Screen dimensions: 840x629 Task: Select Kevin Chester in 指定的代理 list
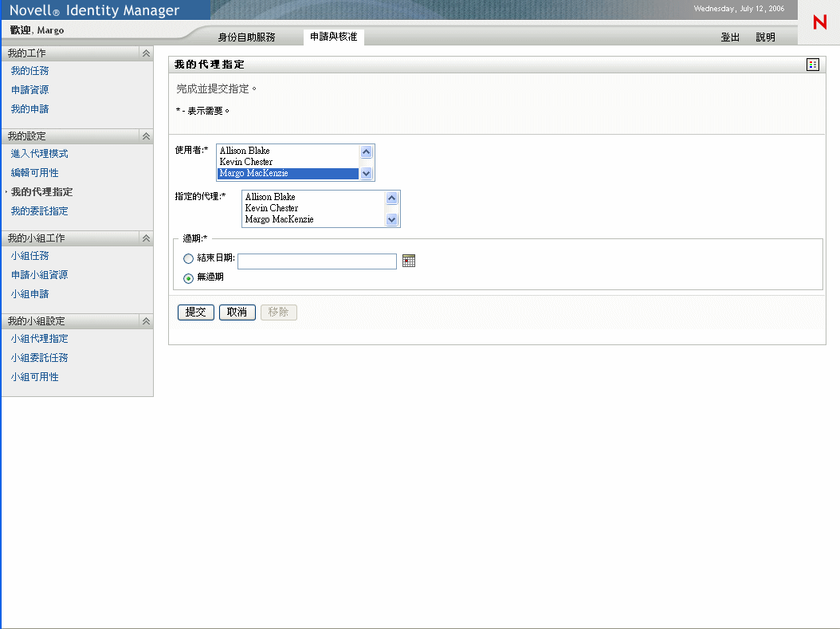pyautogui.click(x=313, y=208)
